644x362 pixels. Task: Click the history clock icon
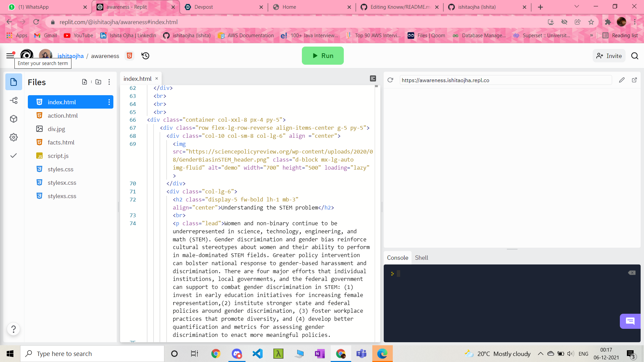point(145,56)
